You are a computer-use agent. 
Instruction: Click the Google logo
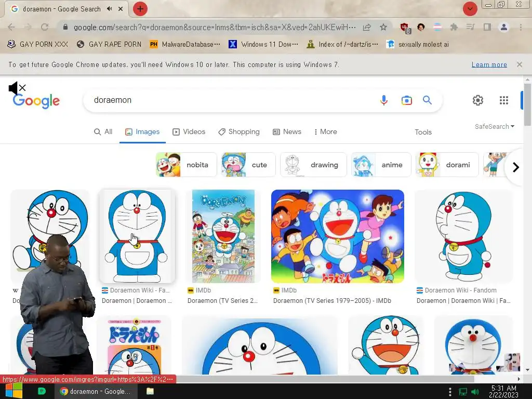(x=36, y=101)
